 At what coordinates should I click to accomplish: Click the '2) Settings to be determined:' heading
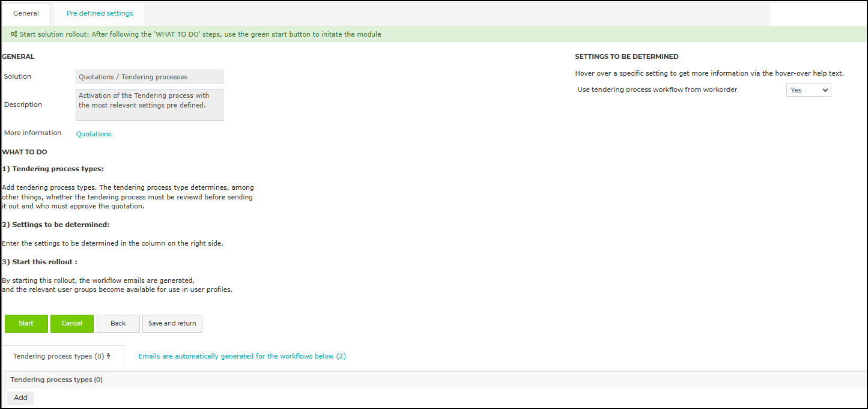pyautogui.click(x=56, y=225)
